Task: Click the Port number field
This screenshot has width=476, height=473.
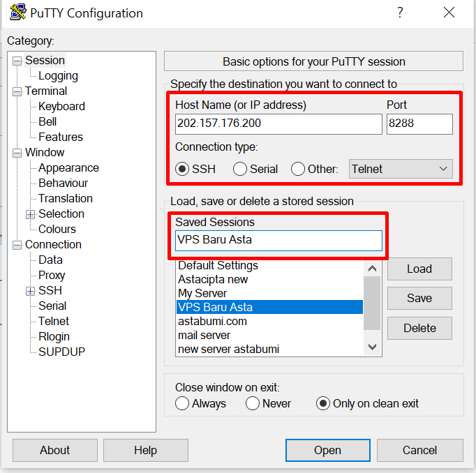Action: (x=419, y=124)
